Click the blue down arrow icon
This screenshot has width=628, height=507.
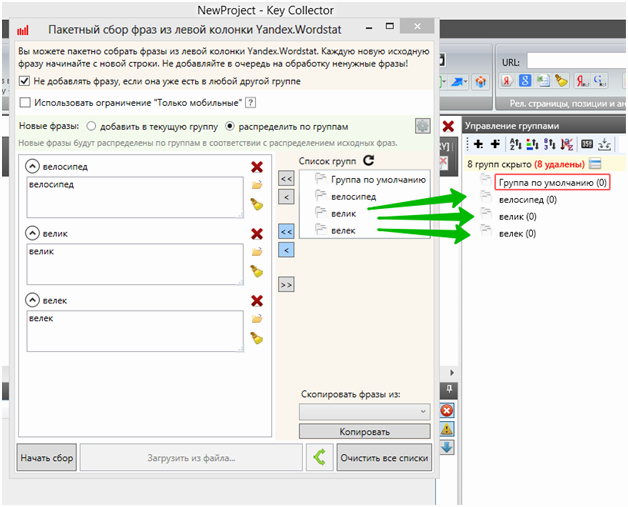click(x=447, y=447)
